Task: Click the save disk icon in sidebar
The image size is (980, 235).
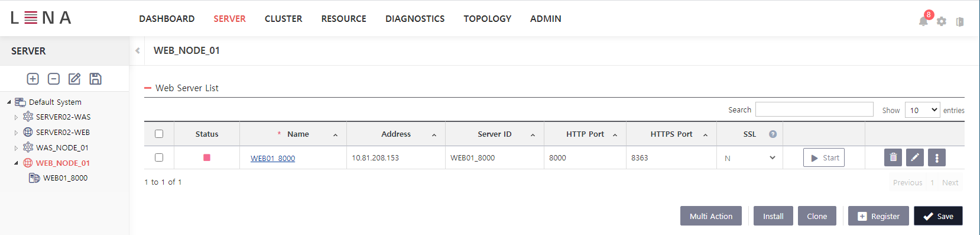Action: pyautogui.click(x=95, y=79)
